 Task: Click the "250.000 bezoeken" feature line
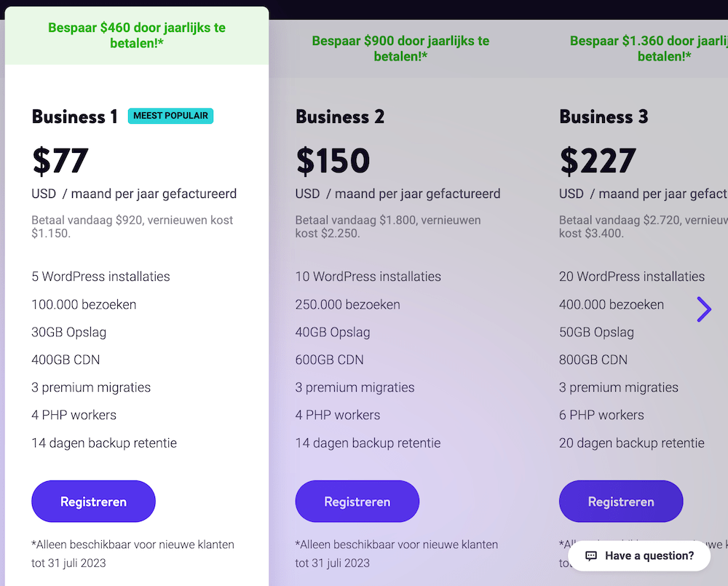[x=347, y=304]
